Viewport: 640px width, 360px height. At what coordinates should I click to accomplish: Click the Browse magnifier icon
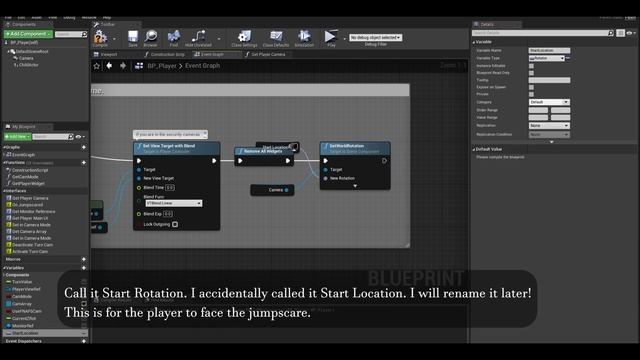click(x=151, y=37)
